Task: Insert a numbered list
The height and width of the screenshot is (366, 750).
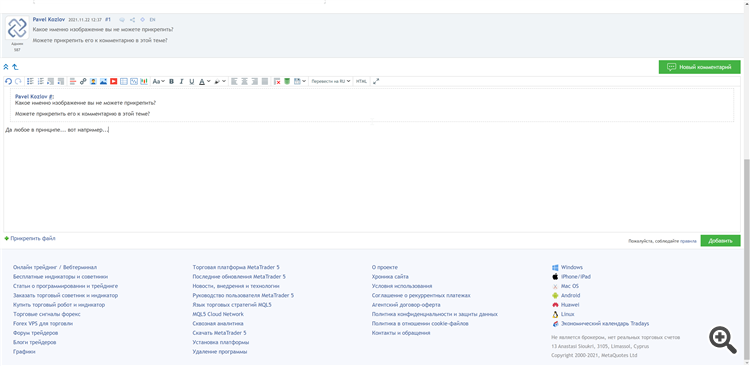Action: coord(40,81)
